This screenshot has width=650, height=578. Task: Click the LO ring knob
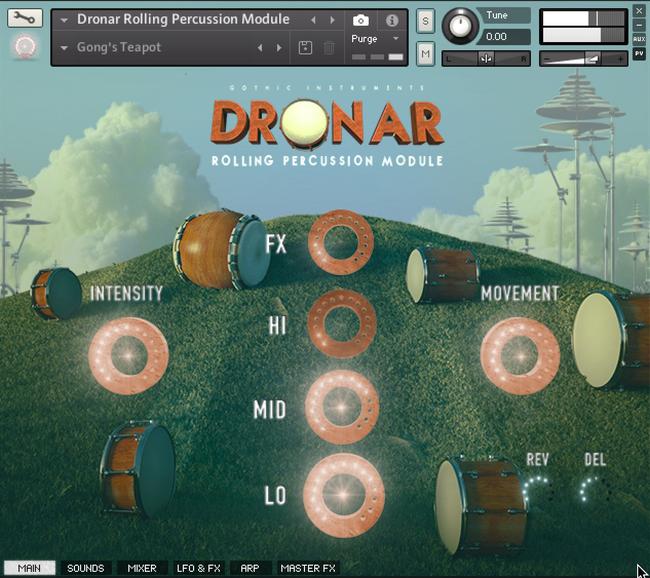[x=344, y=495]
